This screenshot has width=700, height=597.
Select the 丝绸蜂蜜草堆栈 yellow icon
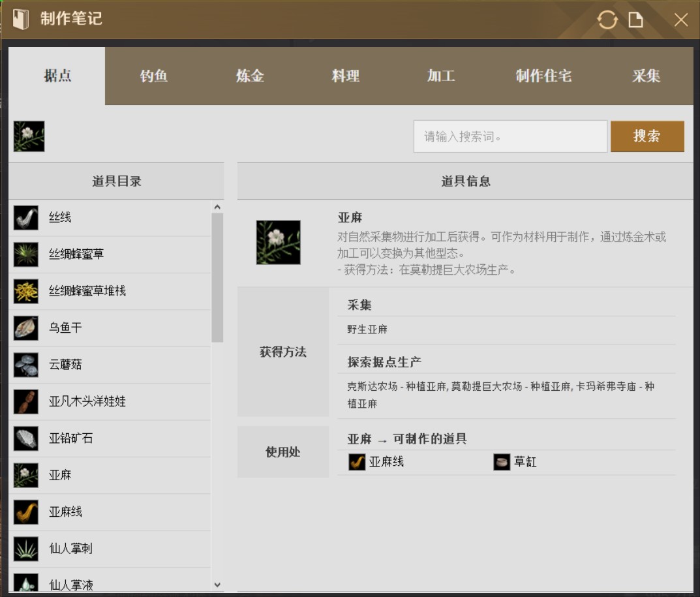(x=26, y=291)
